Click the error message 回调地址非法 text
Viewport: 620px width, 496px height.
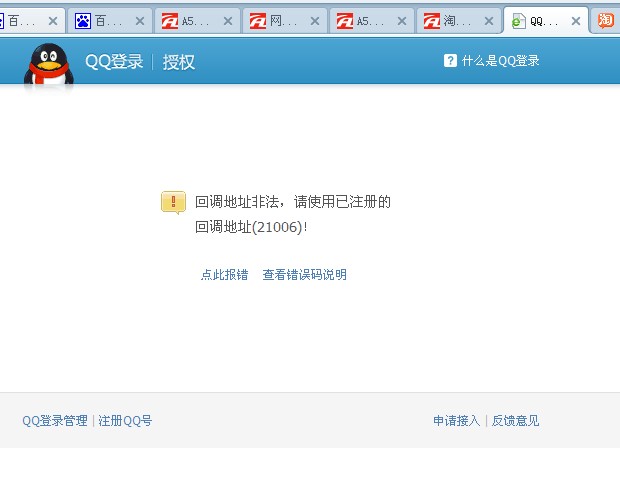pyautogui.click(x=238, y=202)
